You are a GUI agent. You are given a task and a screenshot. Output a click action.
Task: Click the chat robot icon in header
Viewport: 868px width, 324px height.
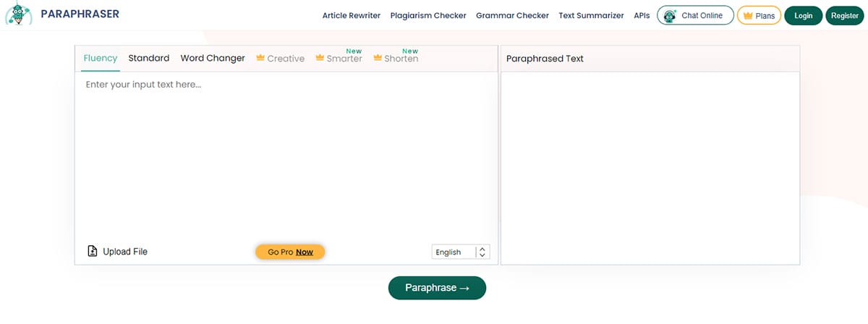click(670, 15)
